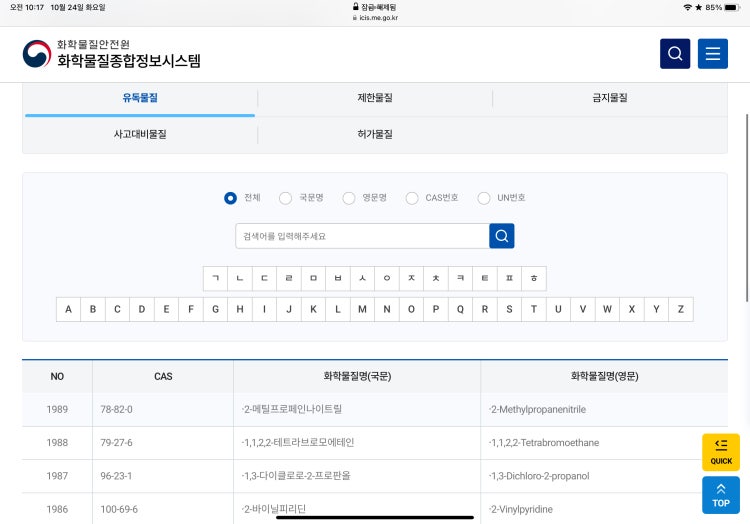Click the blue TOP scroll-up button
This screenshot has width=750, height=524.
point(721,494)
